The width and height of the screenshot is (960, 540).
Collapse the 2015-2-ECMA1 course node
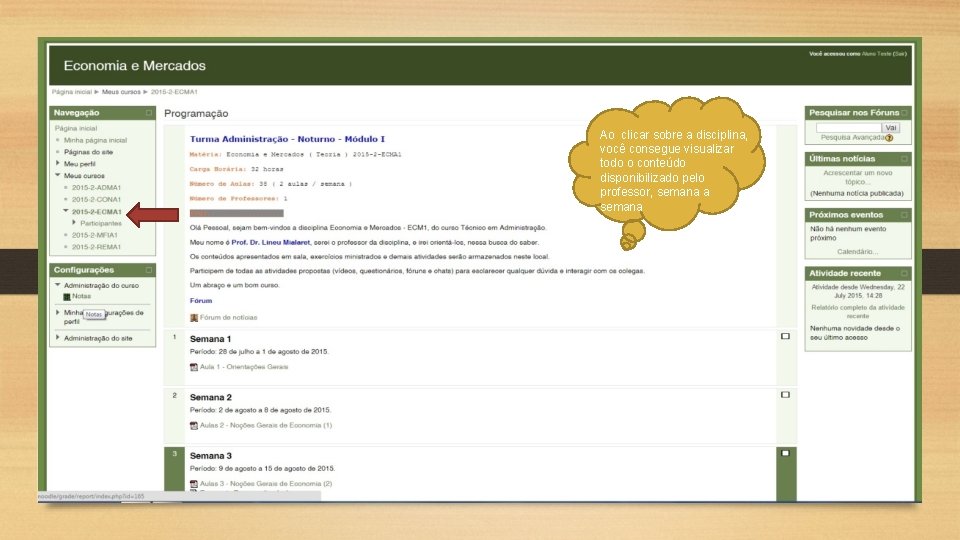66,211
